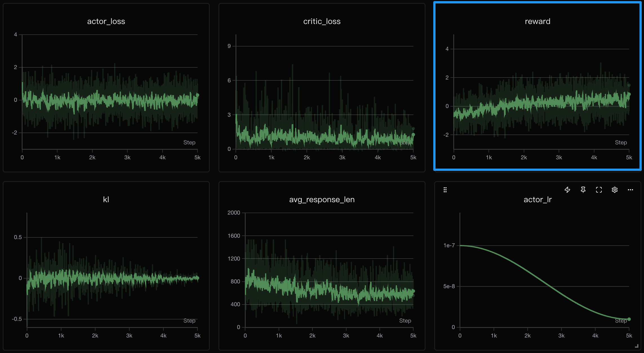Click the lightning bolt icon on actor_lr chart
Viewport: 644px width, 353px height.
tap(567, 190)
